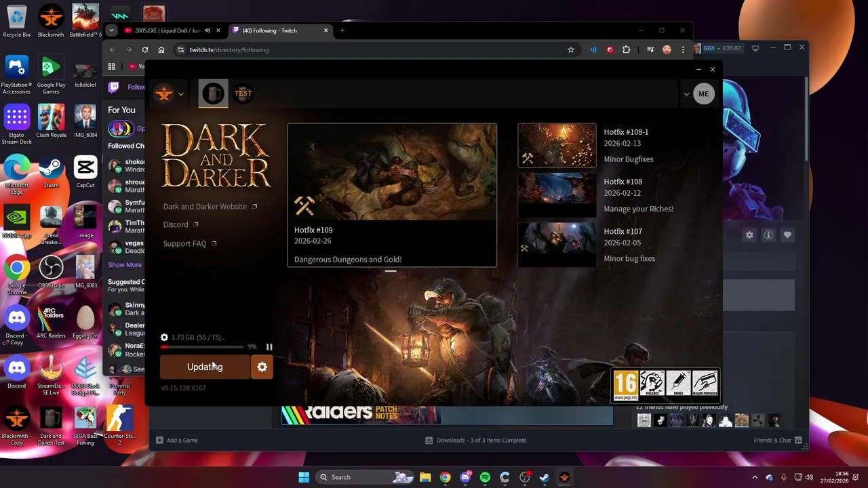Click the PEGI 16 rating badge
Screen dimensions: 868x488
[625, 386]
